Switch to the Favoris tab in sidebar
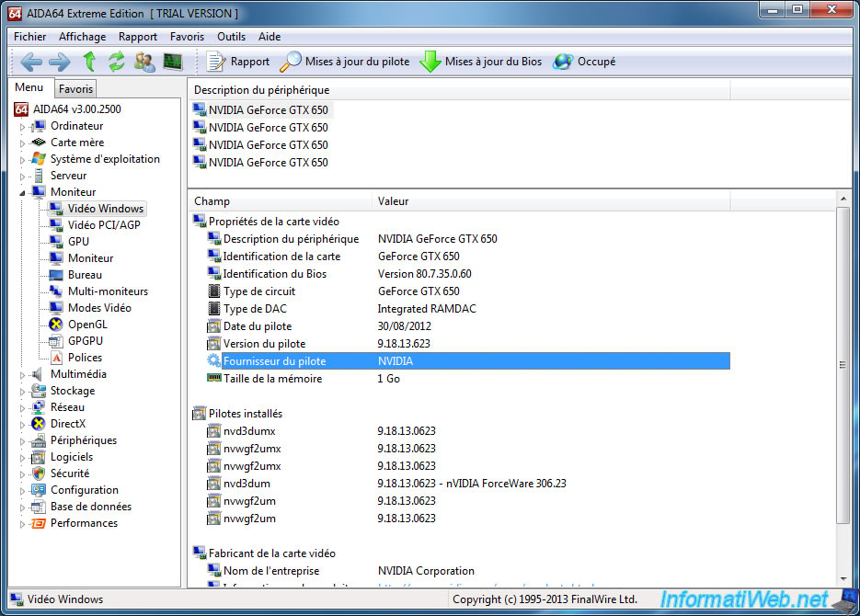The height and width of the screenshot is (616, 860). click(75, 89)
